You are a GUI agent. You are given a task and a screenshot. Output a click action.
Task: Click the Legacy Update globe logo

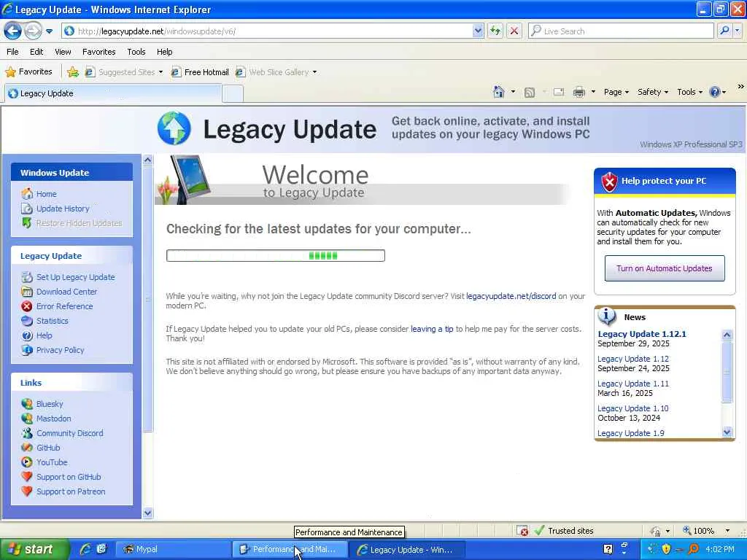pos(174,128)
